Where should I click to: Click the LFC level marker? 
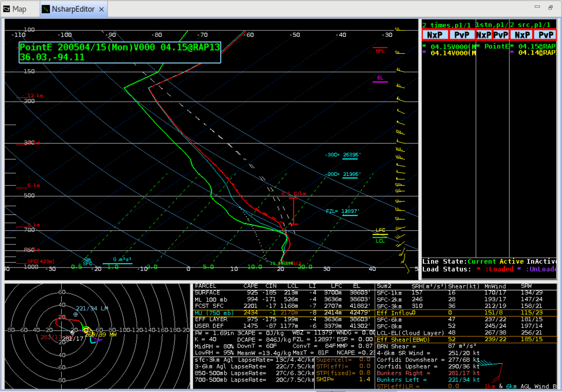point(380,232)
